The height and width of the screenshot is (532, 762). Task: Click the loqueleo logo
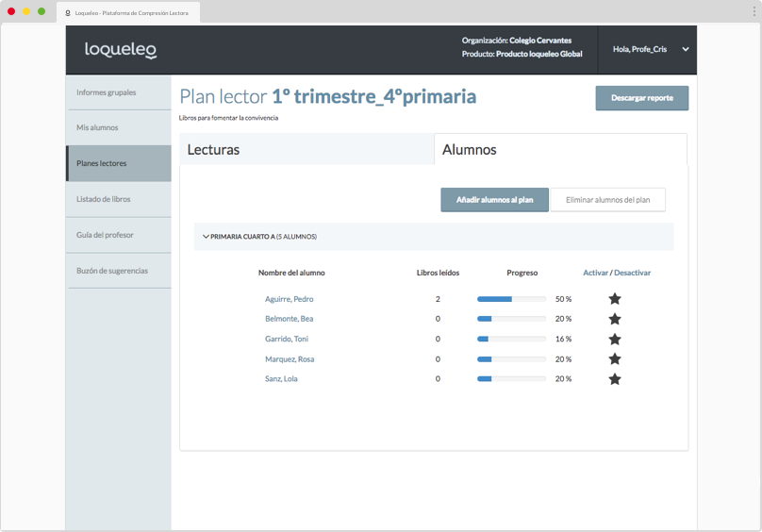[121, 50]
